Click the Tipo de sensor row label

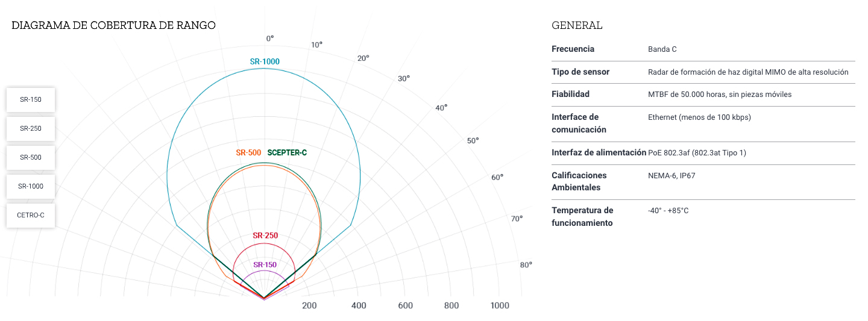(580, 72)
